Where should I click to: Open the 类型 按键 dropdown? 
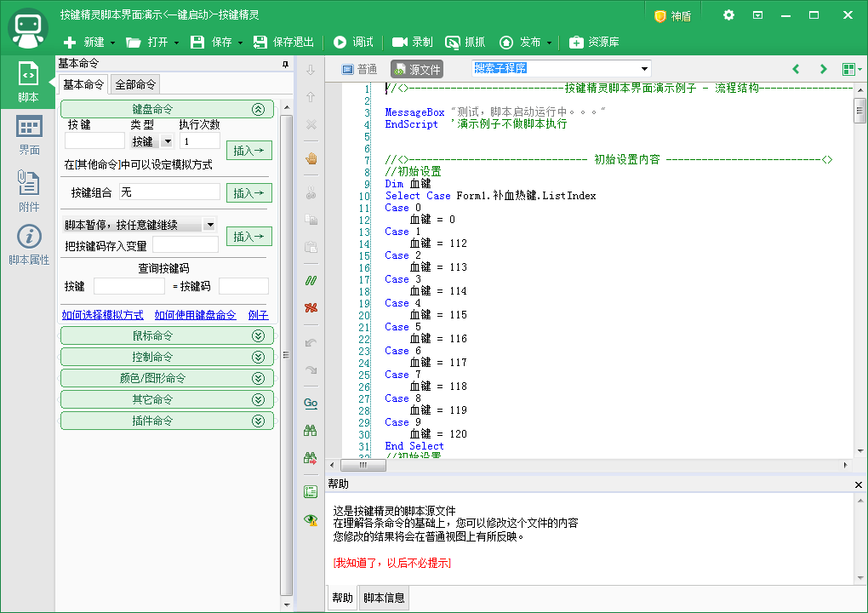(x=168, y=142)
